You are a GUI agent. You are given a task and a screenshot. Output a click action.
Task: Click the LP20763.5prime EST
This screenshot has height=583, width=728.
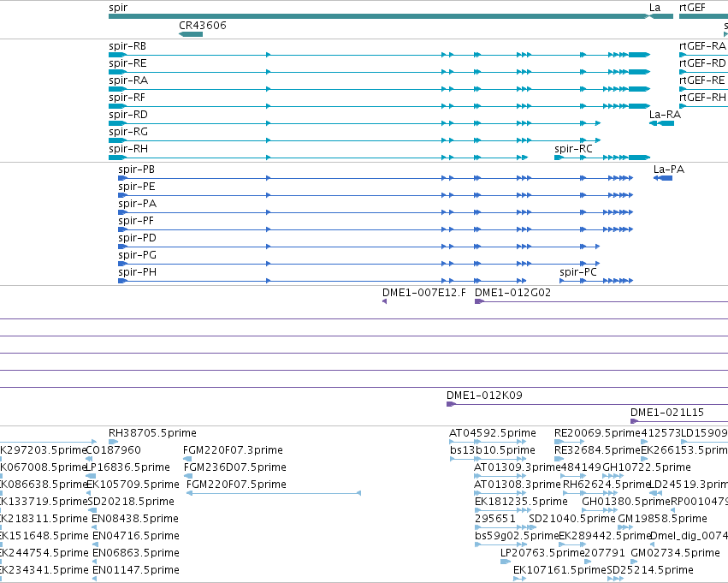point(506,562)
